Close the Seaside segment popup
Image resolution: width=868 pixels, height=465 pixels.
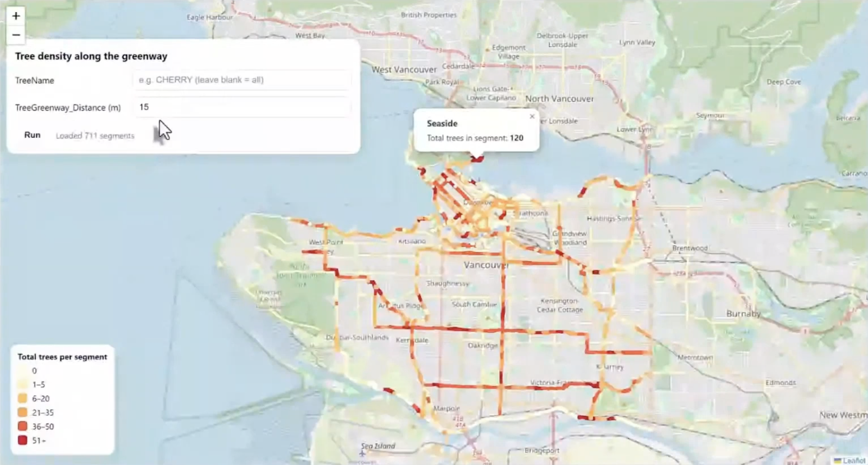click(x=532, y=117)
